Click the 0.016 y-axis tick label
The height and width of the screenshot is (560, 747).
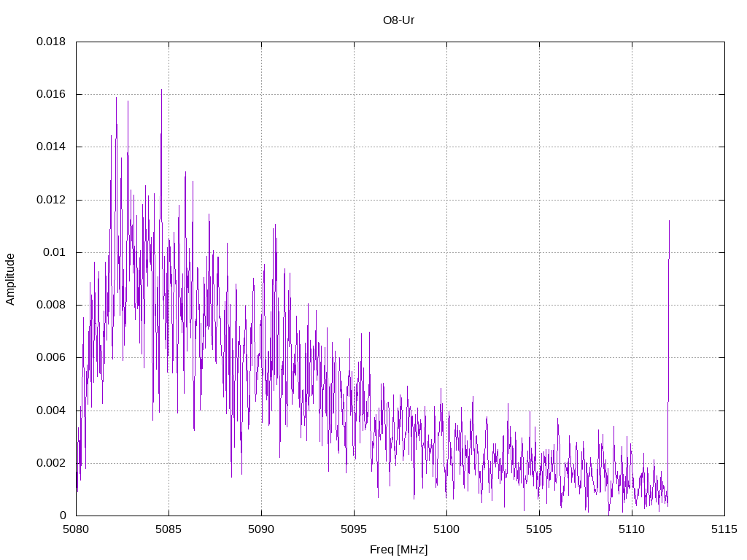(x=51, y=94)
